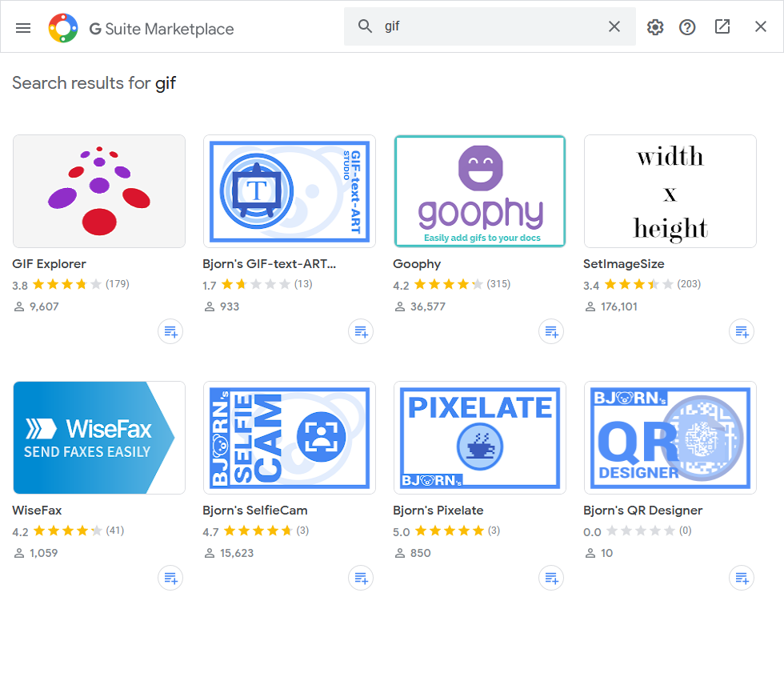Viewport: 784px width, 693px height.
Task: Clear the search field text
Action: pos(614,26)
